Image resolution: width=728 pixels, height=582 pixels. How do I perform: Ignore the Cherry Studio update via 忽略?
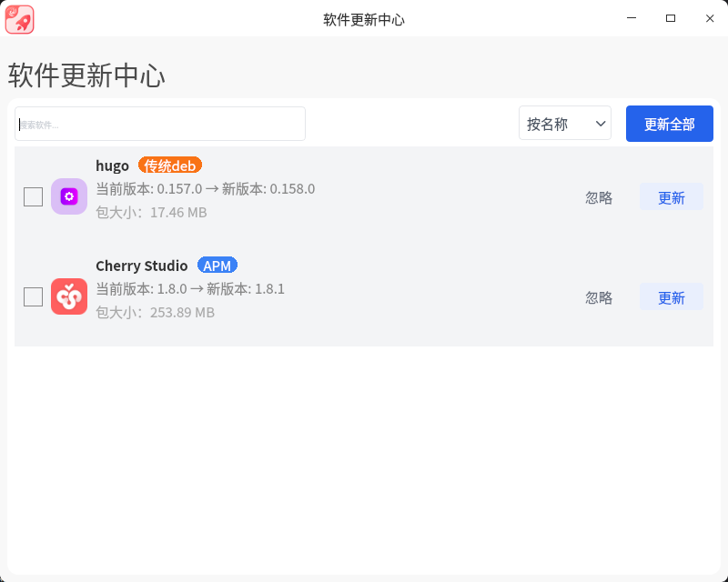pyautogui.click(x=599, y=297)
